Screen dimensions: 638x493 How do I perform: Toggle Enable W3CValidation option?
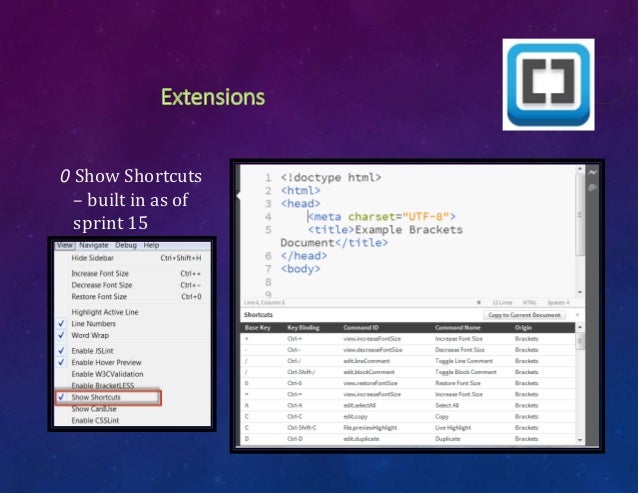(133, 374)
